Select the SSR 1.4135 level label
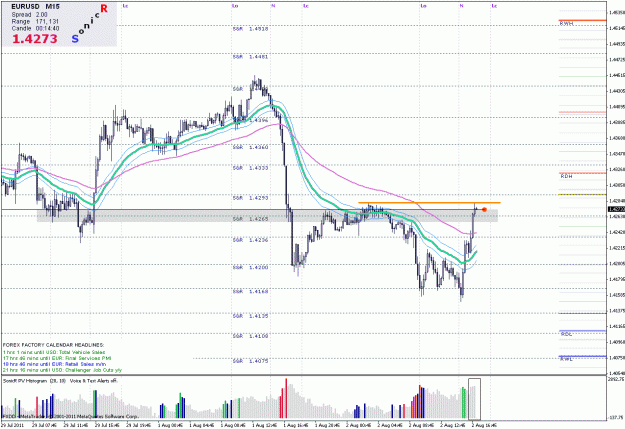The image size is (625, 429). click(250, 316)
